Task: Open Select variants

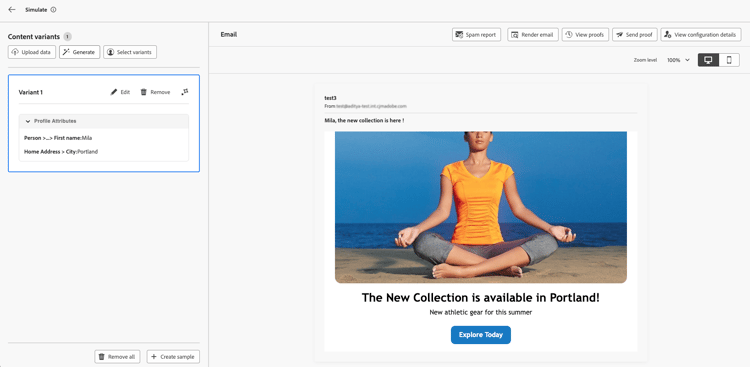Action: (130, 52)
